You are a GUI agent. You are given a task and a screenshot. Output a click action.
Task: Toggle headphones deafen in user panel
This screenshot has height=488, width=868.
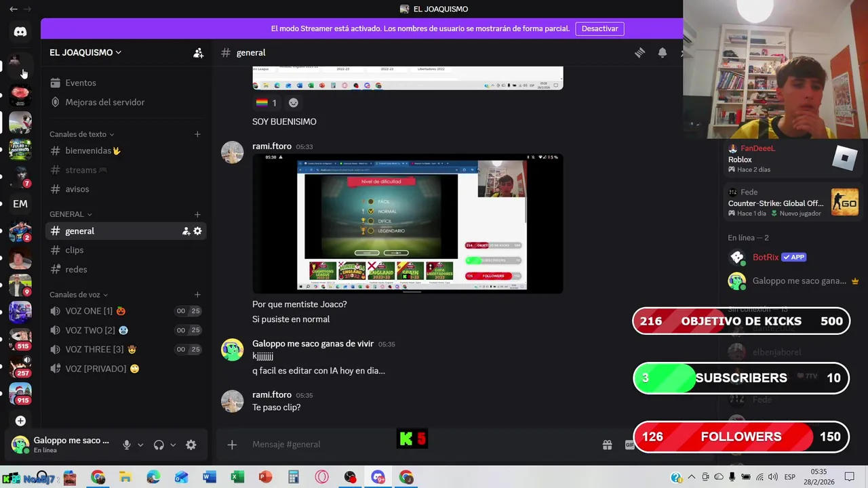159,445
